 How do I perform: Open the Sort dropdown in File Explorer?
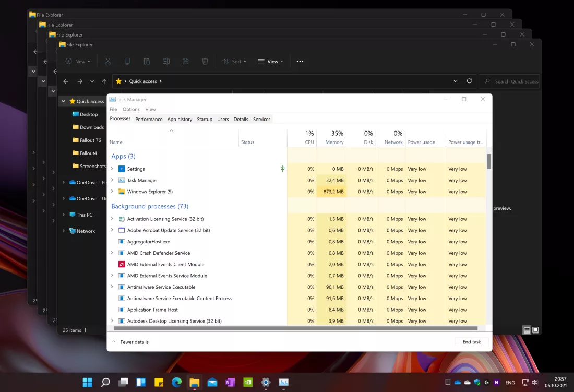[x=234, y=61]
